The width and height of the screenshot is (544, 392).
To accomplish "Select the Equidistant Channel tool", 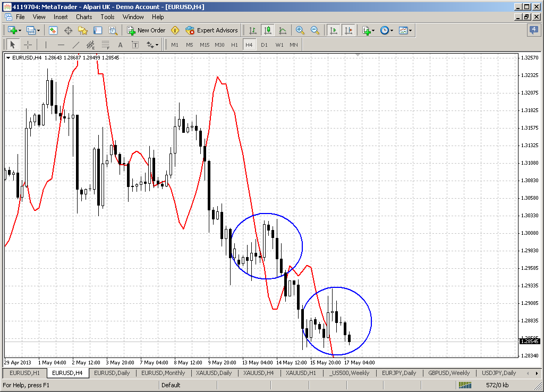I will [x=90, y=45].
